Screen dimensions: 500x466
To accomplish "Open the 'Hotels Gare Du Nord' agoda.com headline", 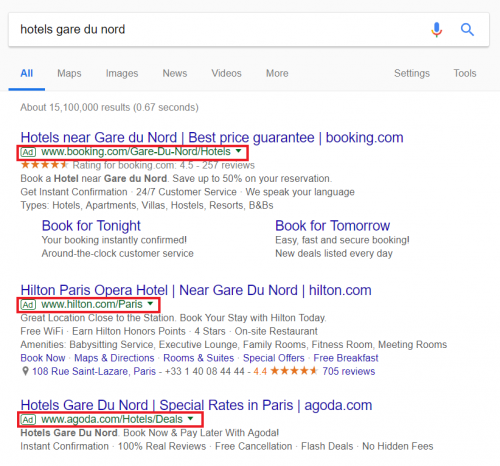I will click(196, 405).
